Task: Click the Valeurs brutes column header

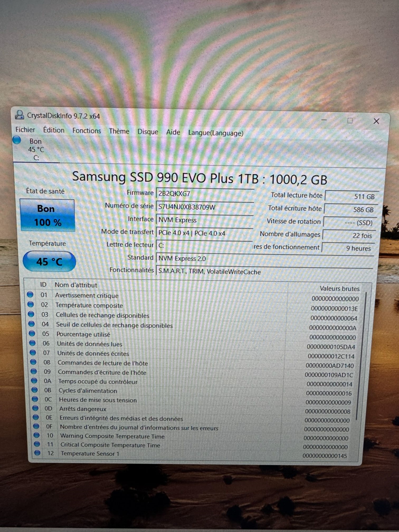Action: click(340, 289)
